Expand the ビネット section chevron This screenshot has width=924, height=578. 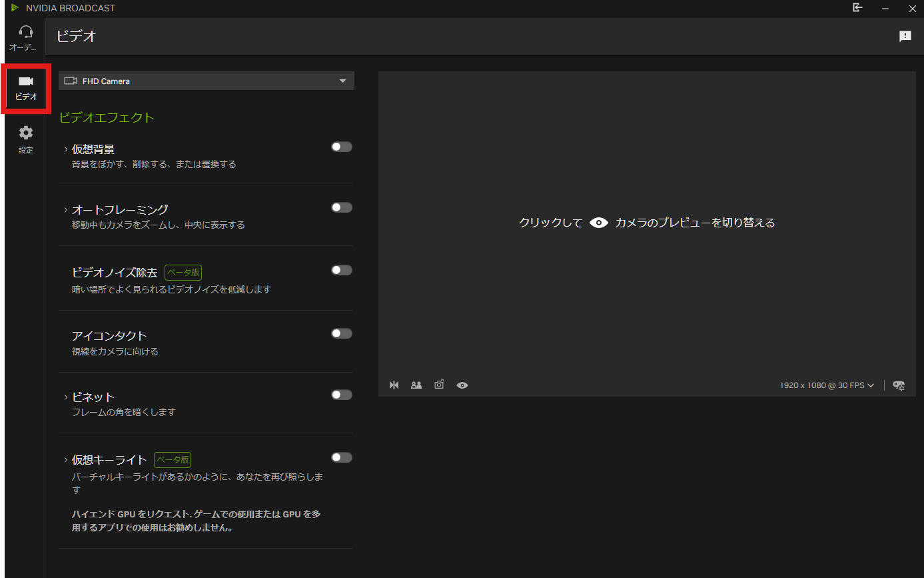[x=65, y=397]
